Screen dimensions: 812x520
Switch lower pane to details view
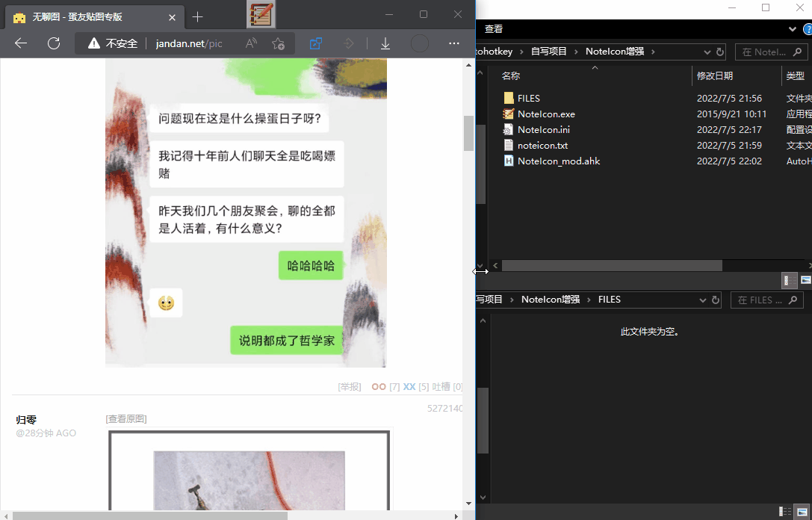786,511
